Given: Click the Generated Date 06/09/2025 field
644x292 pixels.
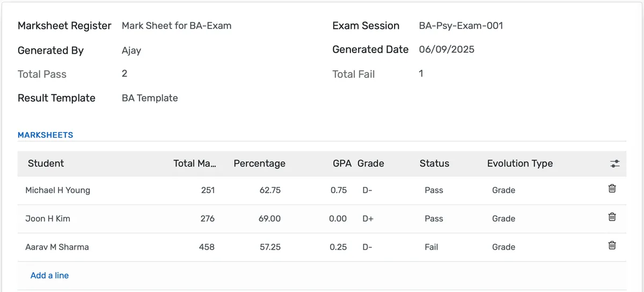Looking at the screenshot, I should tap(447, 50).
